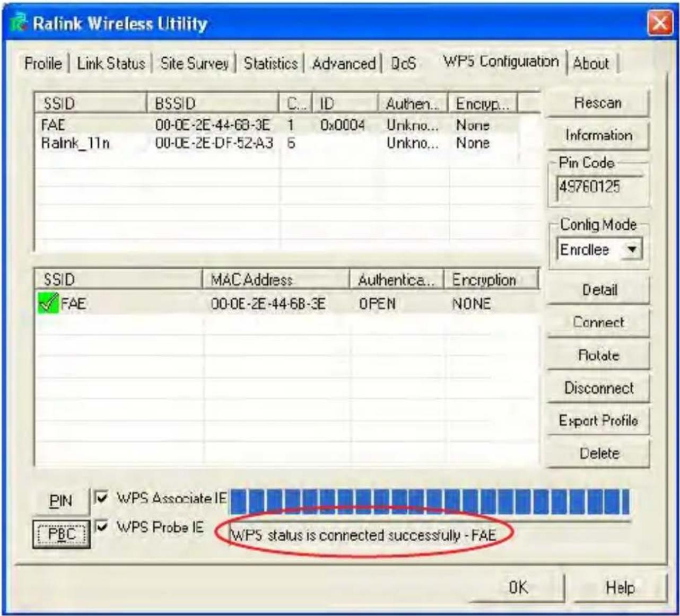Open the QoS tab
680x616 pixels.
click(x=403, y=63)
